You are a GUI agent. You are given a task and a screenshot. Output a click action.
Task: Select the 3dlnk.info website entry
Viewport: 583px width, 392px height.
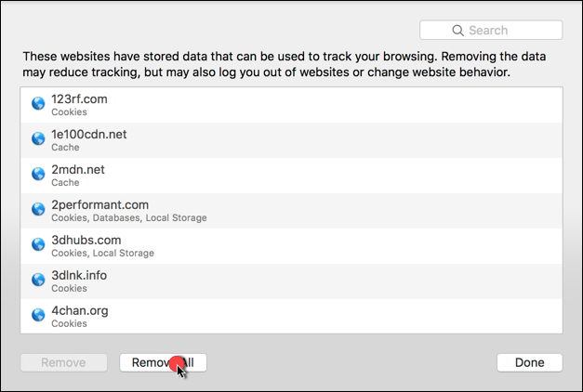292,281
